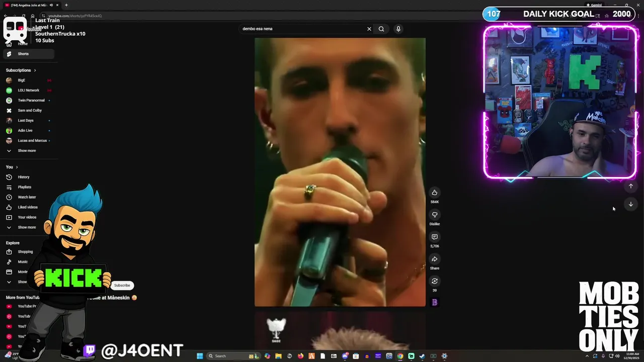The image size is (644, 362).
Task: Open the Lucas and Marcus subscription
Action: click(28, 141)
